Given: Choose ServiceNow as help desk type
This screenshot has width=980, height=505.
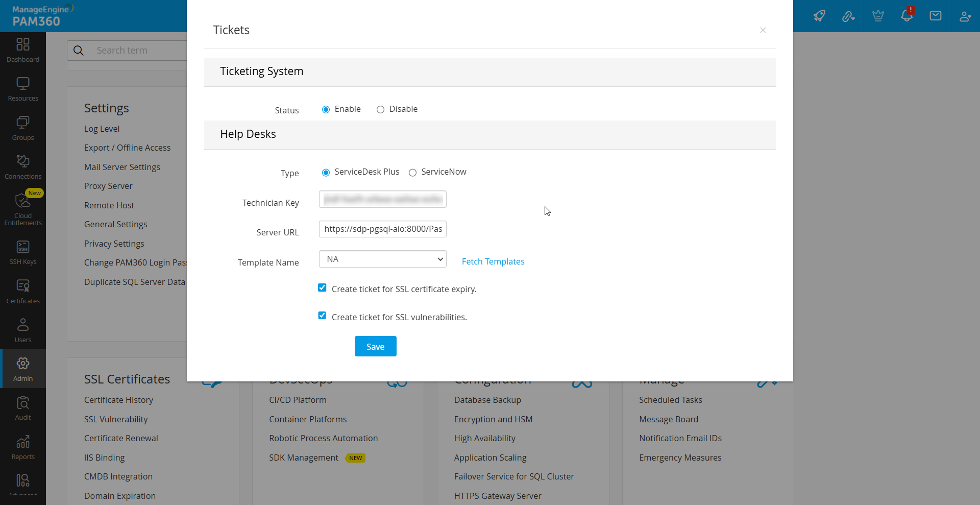Looking at the screenshot, I should pos(412,173).
